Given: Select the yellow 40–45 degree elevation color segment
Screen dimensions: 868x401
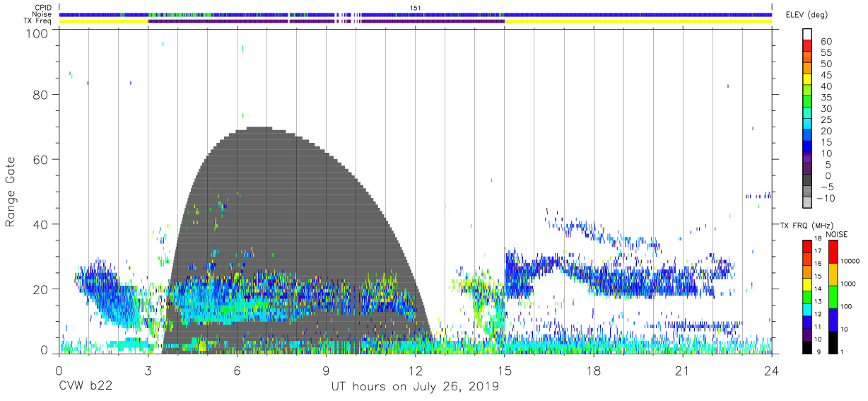Looking at the screenshot, I should pos(807,80).
